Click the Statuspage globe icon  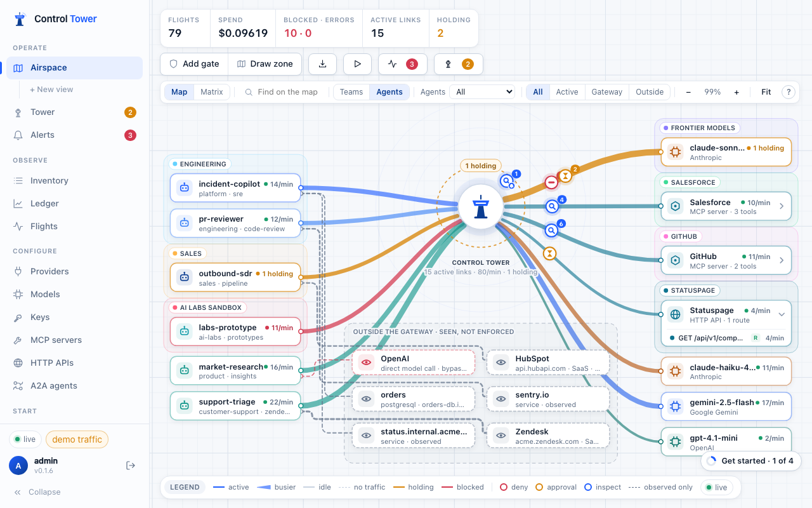click(x=676, y=314)
